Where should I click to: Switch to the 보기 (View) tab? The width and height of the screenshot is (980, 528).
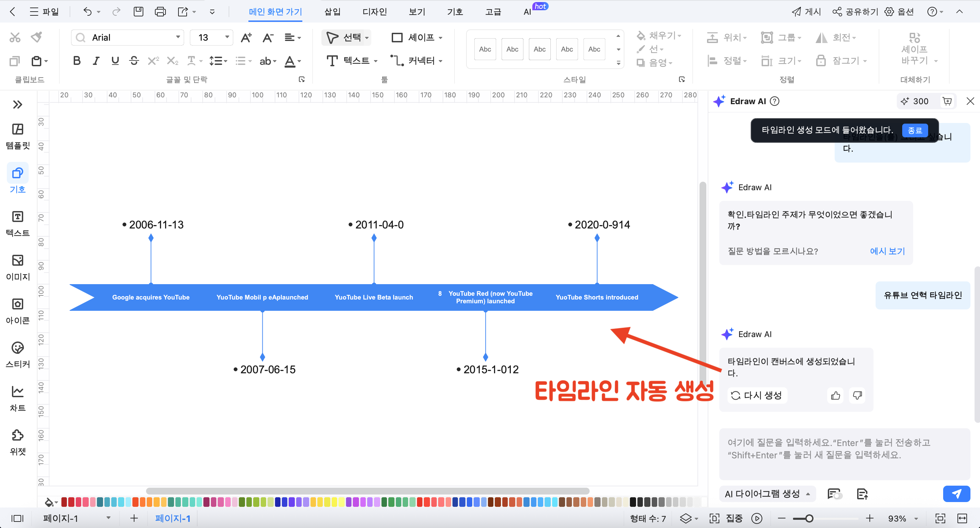(x=417, y=12)
